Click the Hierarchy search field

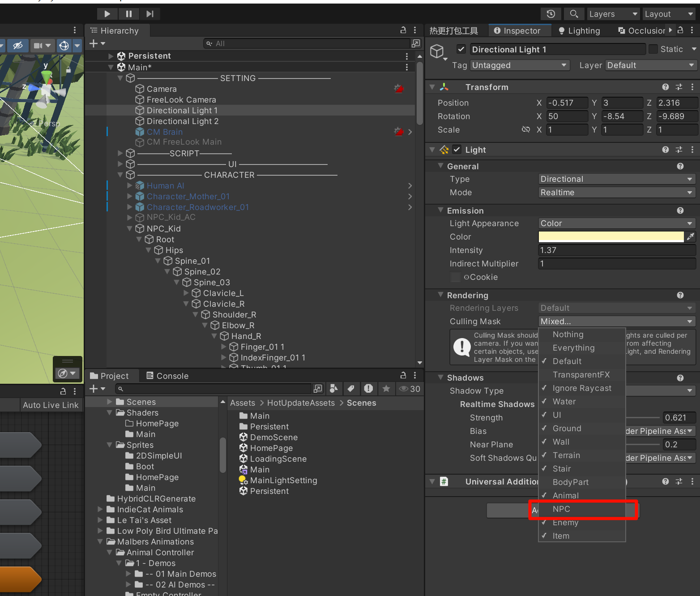[307, 43]
